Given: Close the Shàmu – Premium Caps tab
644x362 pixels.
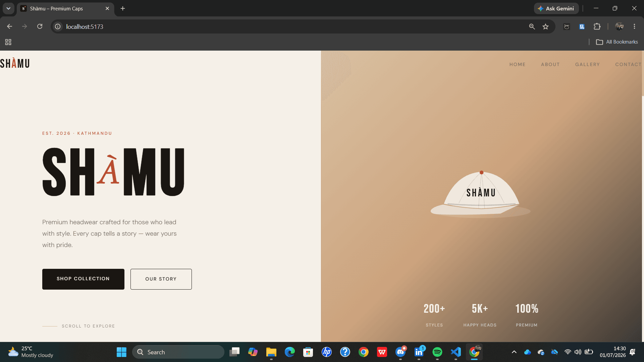Looking at the screenshot, I should [x=107, y=8].
